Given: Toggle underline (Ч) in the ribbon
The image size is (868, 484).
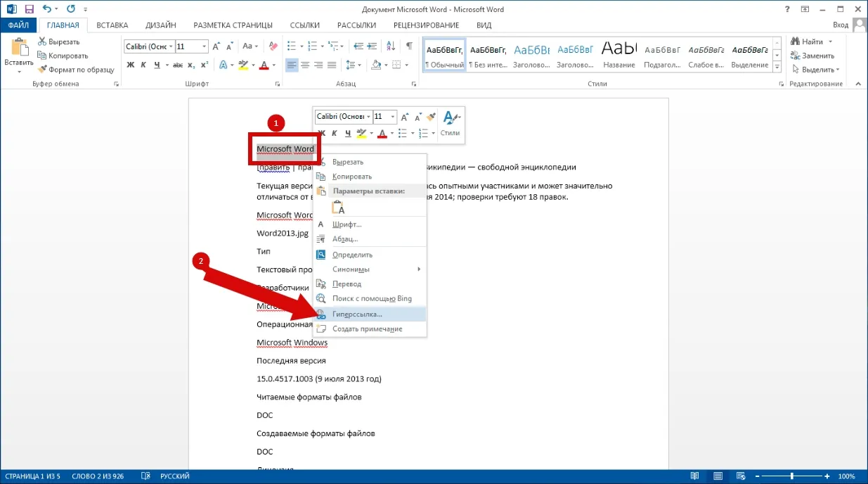Looking at the screenshot, I should (157, 65).
